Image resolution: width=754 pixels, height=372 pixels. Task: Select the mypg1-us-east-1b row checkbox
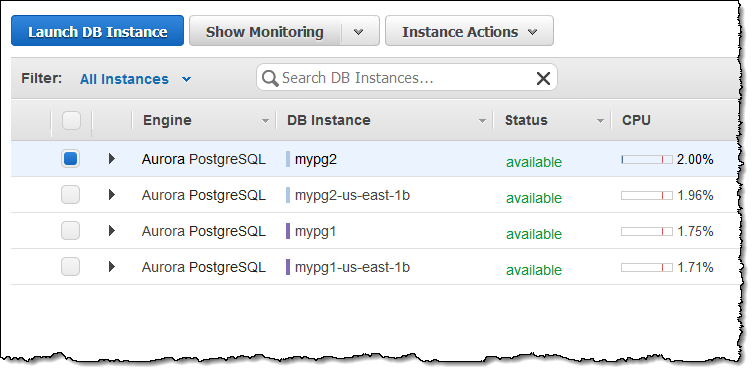[x=71, y=267]
